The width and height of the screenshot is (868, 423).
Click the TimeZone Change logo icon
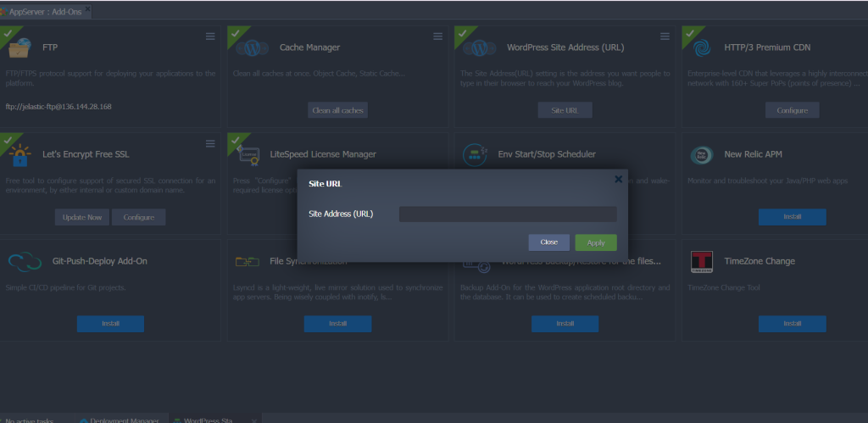(x=702, y=262)
